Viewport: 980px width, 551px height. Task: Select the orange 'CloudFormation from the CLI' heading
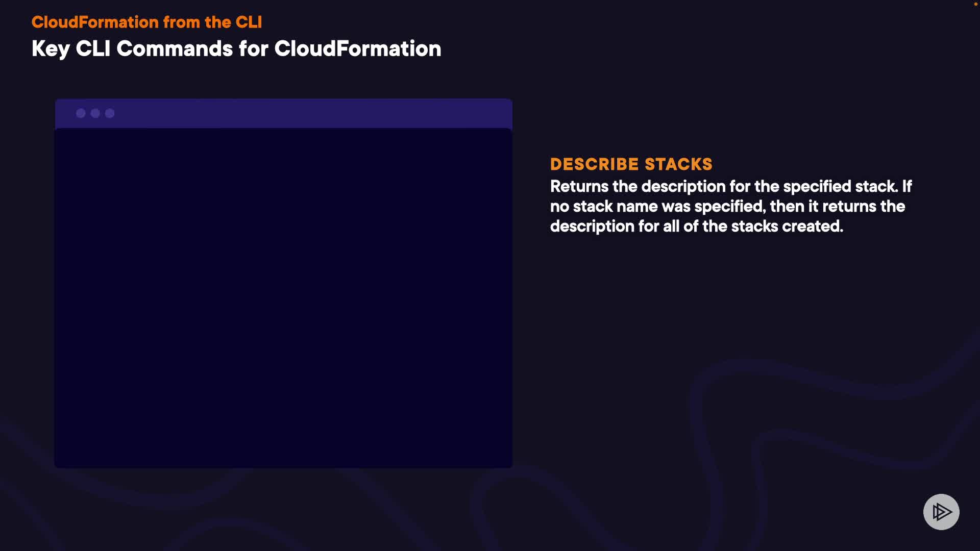pos(146,22)
